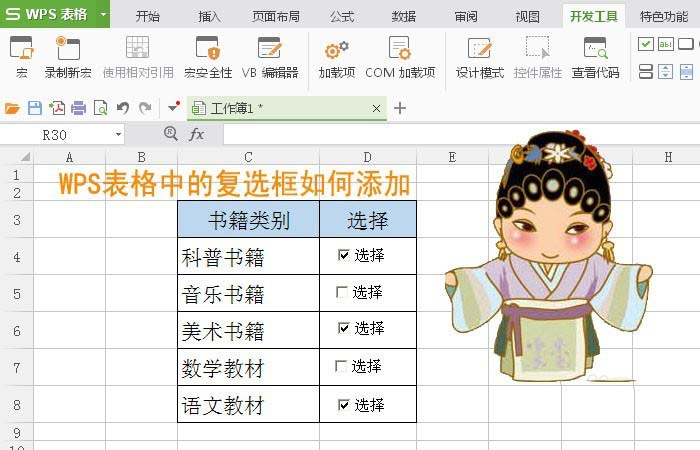700x450 pixels.
Task: Open the WPS 表格 application menu dropdown
Action: [103, 15]
